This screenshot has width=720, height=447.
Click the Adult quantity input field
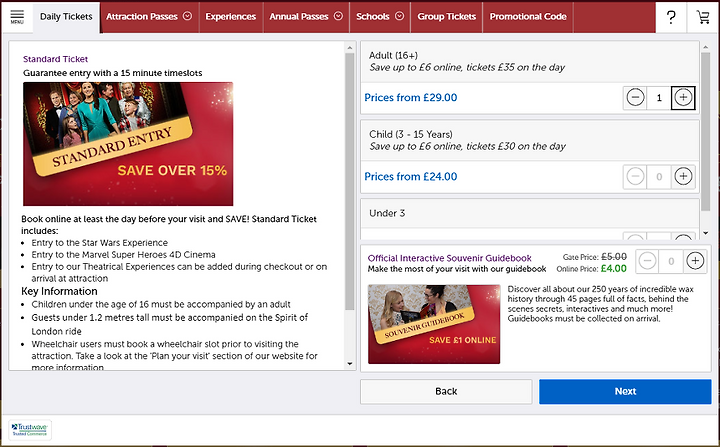point(659,97)
